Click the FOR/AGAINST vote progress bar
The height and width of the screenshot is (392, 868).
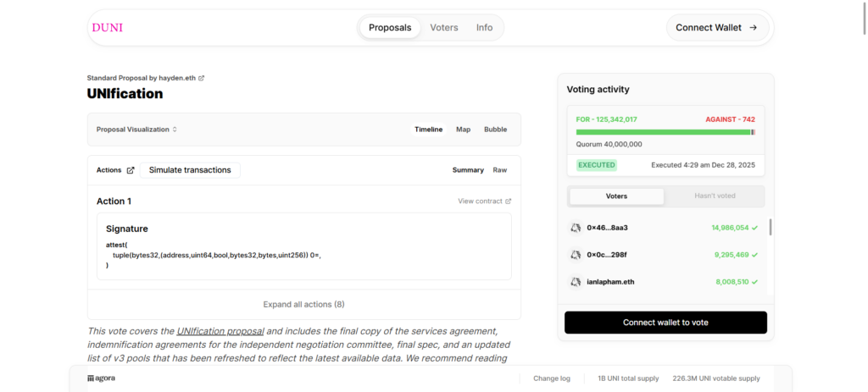pyautogui.click(x=665, y=132)
